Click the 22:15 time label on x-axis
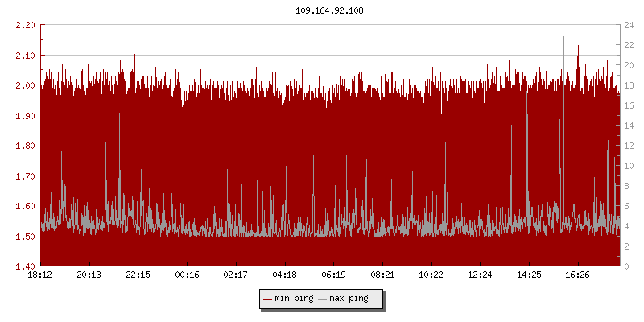Viewport: 644px width, 322px height. 138,275
